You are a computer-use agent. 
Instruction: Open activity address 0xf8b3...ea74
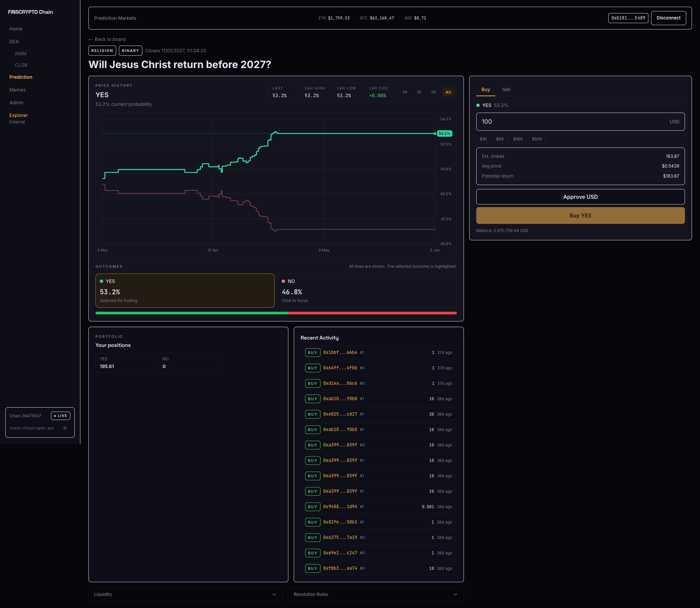tap(340, 569)
